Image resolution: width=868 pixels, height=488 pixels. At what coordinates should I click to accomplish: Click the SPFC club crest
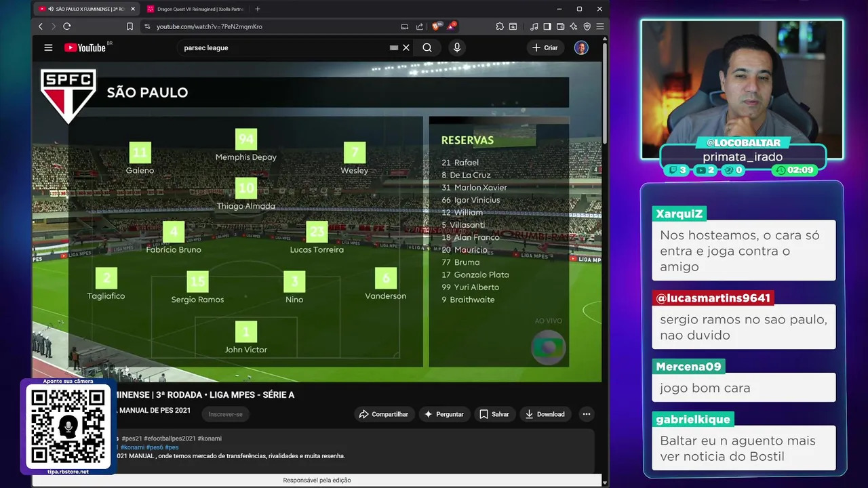pos(68,95)
